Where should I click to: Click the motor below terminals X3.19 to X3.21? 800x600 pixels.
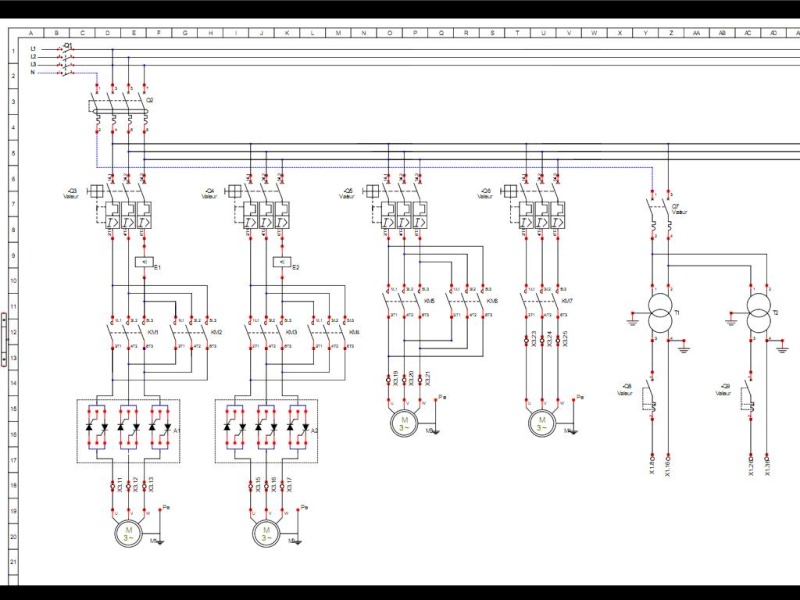point(404,423)
